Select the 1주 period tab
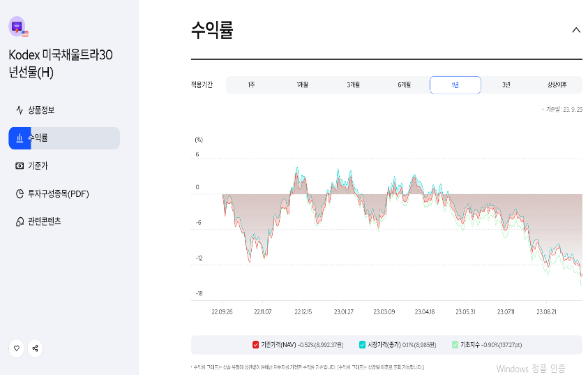The height and width of the screenshot is (375, 588). click(x=251, y=85)
